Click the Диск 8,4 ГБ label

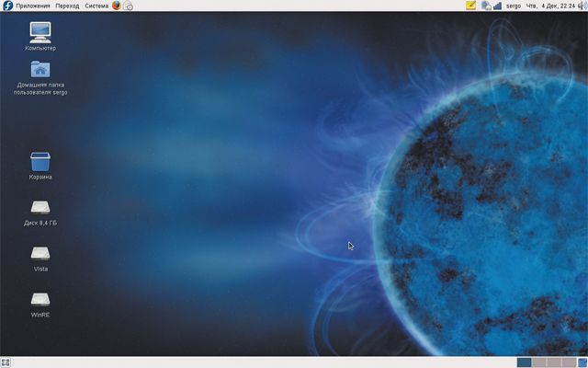click(x=40, y=223)
